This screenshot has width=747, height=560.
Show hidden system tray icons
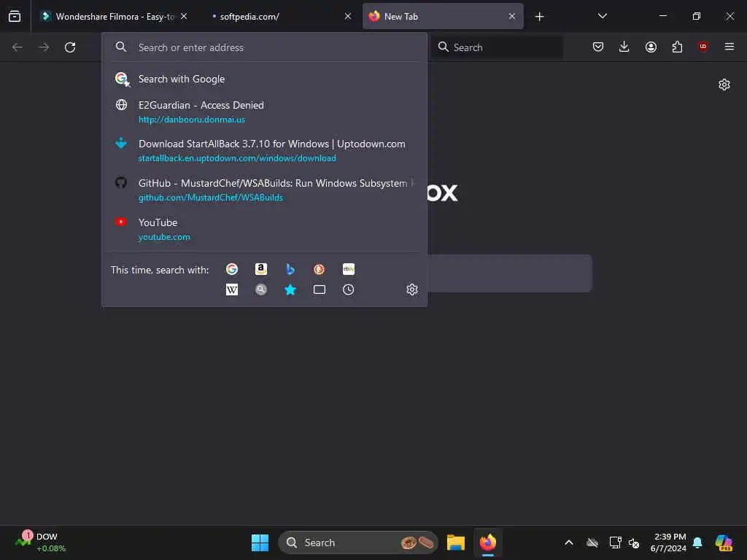[x=569, y=542]
